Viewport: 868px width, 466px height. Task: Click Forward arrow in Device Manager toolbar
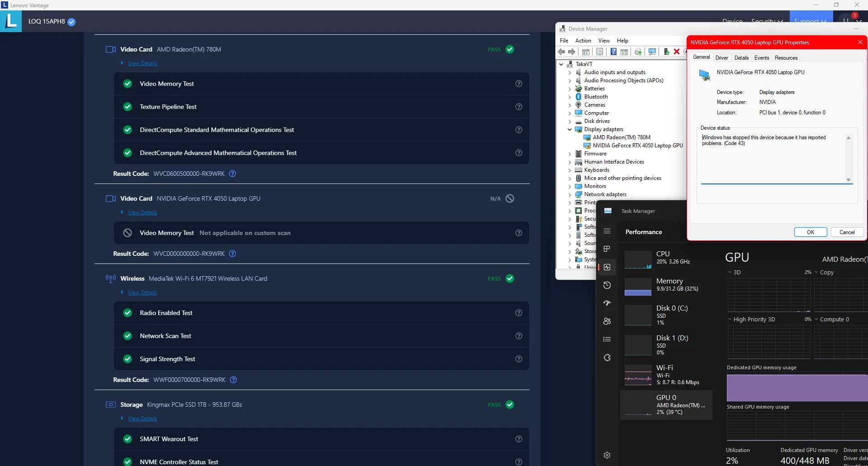(x=572, y=52)
